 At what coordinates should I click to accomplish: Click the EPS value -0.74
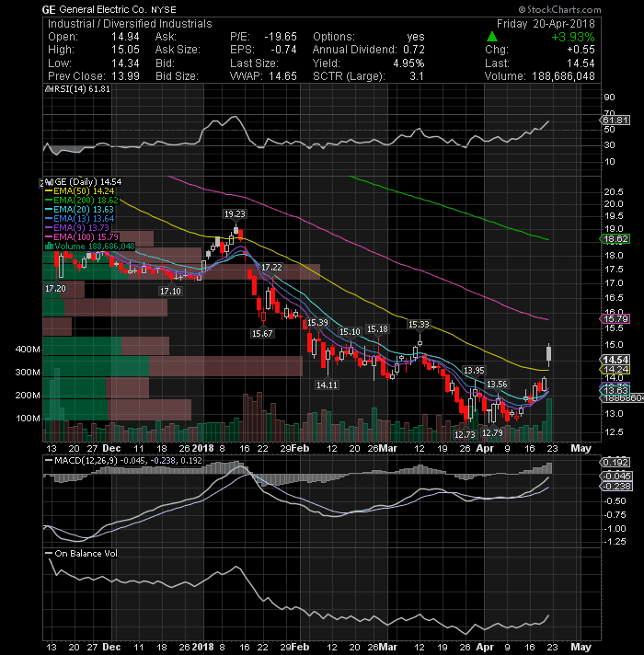(x=283, y=50)
